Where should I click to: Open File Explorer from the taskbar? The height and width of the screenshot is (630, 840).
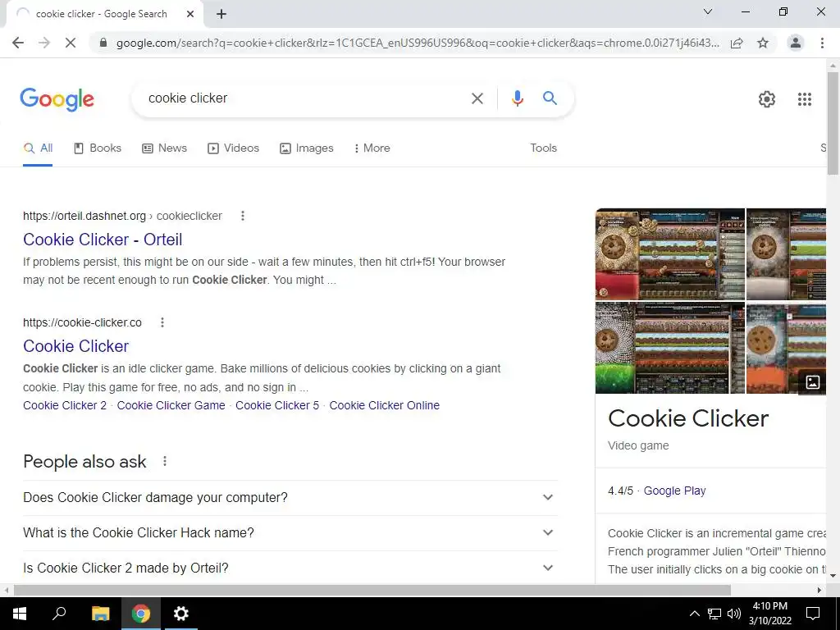coord(100,614)
